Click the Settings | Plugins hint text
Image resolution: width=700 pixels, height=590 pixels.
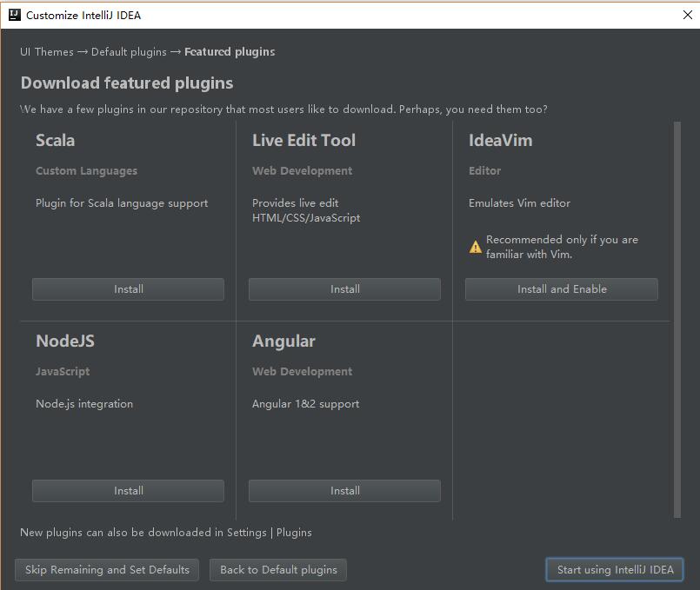[x=165, y=533]
